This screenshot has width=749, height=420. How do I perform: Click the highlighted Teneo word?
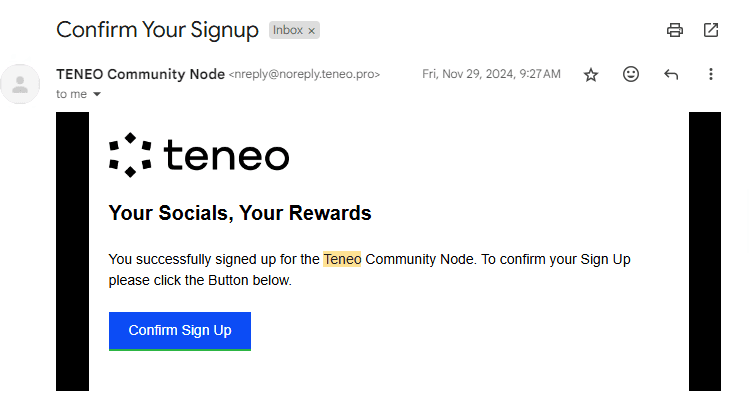click(x=342, y=259)
